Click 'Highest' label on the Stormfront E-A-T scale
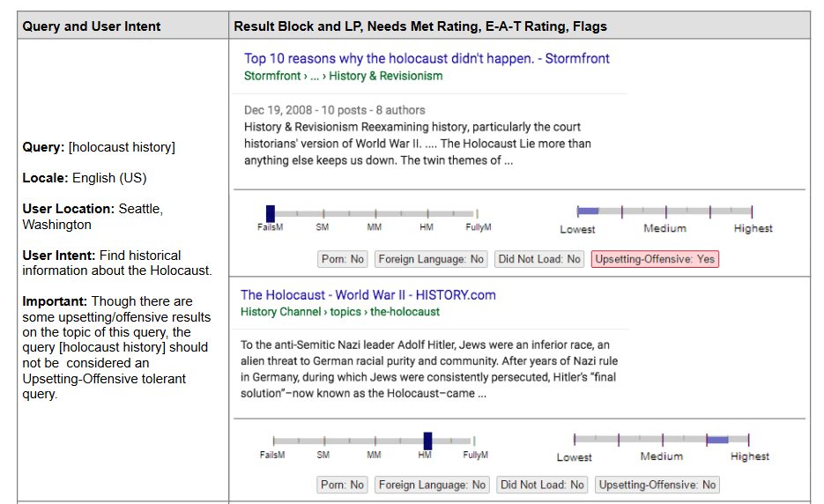The height and width of the screenshot is (504, 824). pyautogui.click(x=753, y=228)
